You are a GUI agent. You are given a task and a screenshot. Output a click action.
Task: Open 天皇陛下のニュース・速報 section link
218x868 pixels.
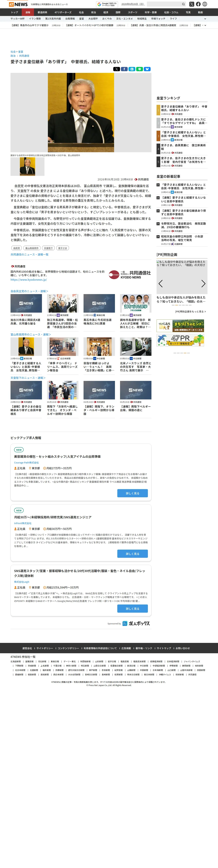pyautogui.click(x=28, y=378)
